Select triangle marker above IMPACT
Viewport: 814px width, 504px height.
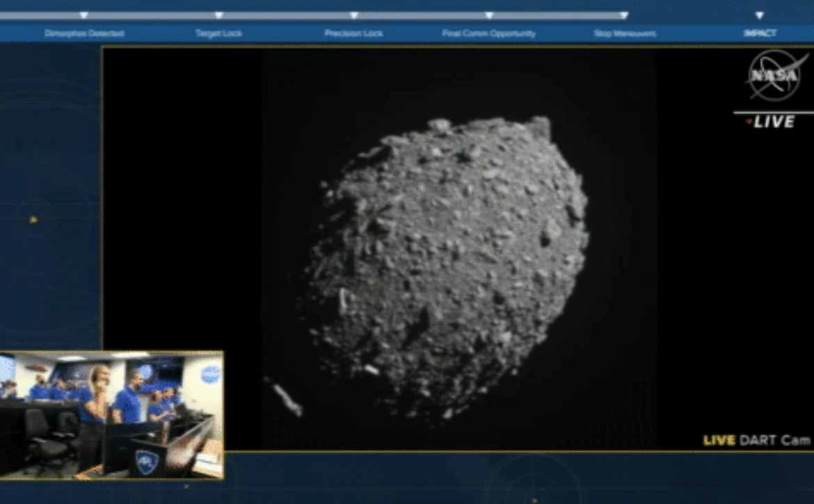(760, 15)
